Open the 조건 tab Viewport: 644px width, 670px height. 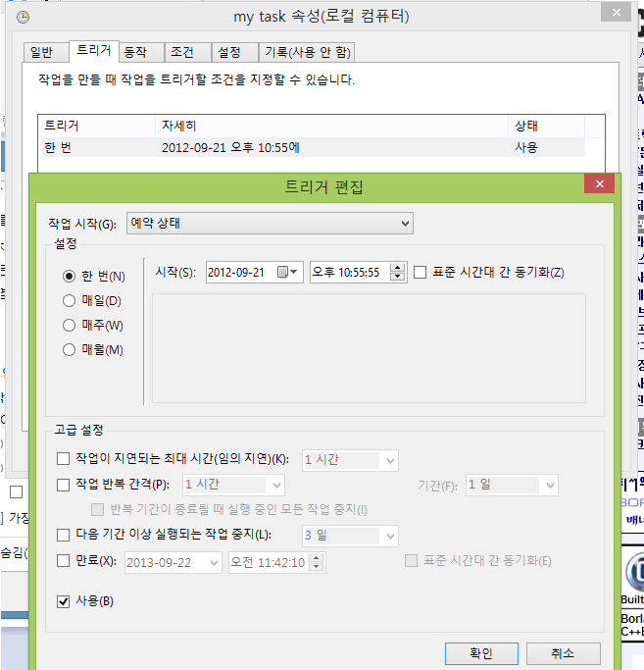184,52
